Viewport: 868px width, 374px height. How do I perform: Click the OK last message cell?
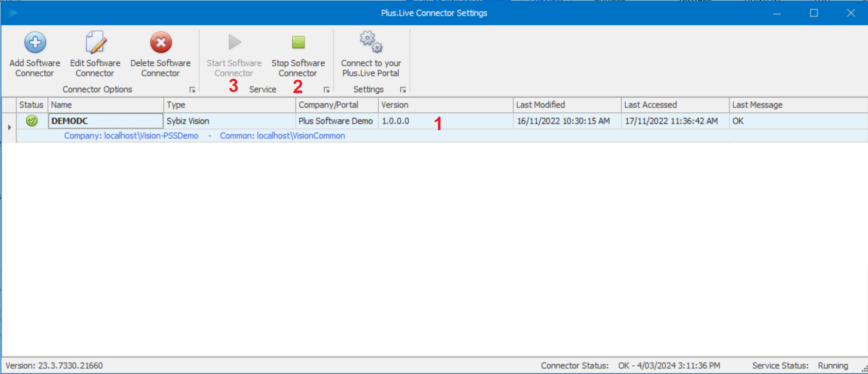(799, 121)
